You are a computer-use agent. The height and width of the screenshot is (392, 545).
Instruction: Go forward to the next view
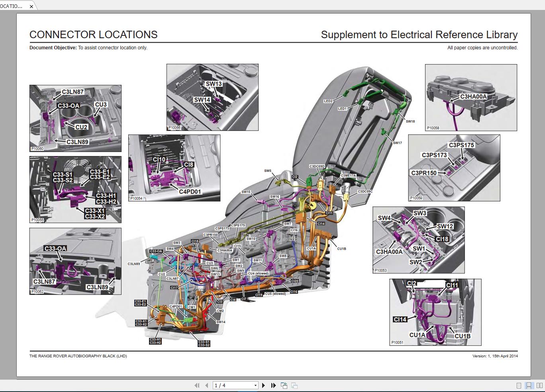[x=294, y=385]
